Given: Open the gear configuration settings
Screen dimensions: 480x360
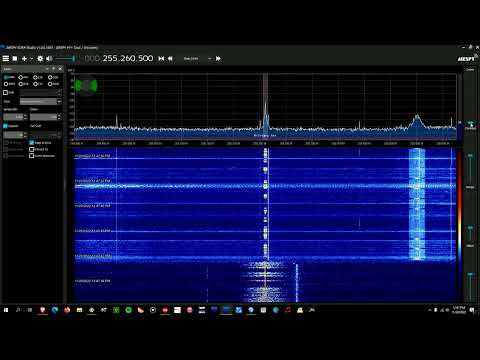Looking at the screenshot, I should click(40, 59).
